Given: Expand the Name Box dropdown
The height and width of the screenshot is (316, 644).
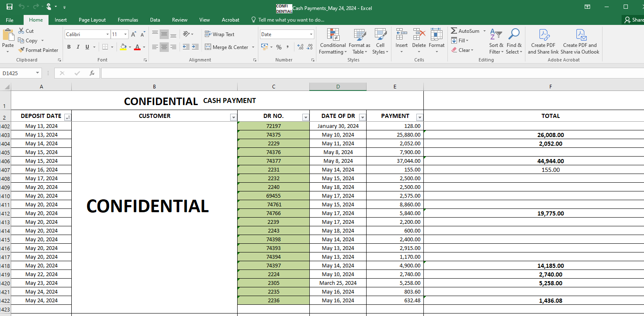Looking at the screenshot, I should (37, 73).
